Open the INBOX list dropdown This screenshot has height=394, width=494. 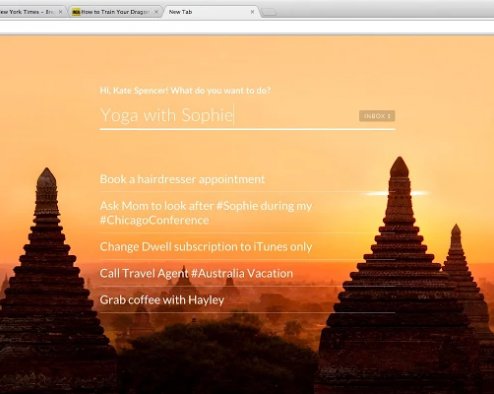pos(377,116)
